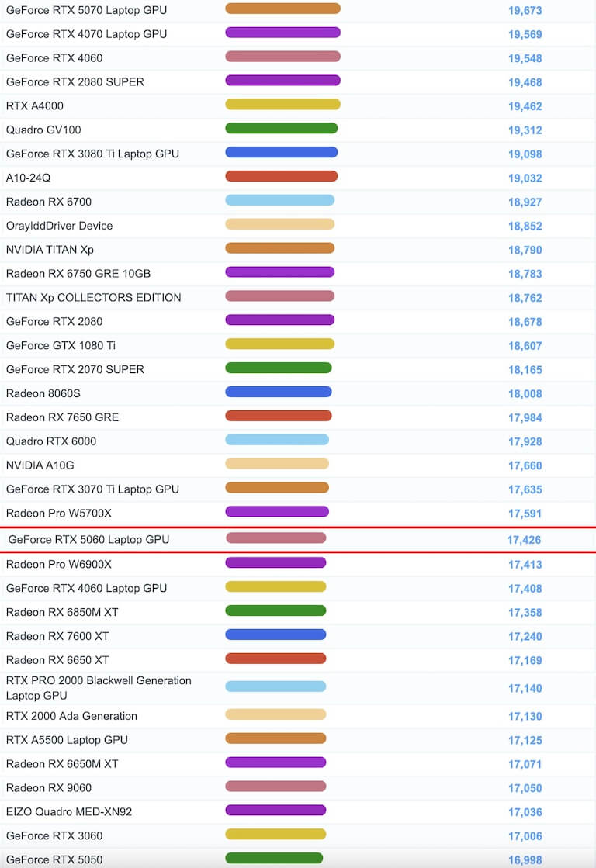Click score 19,673 for RTX 5070 Laptop
This screenshot has height=868, width=596.
[525, 11]
